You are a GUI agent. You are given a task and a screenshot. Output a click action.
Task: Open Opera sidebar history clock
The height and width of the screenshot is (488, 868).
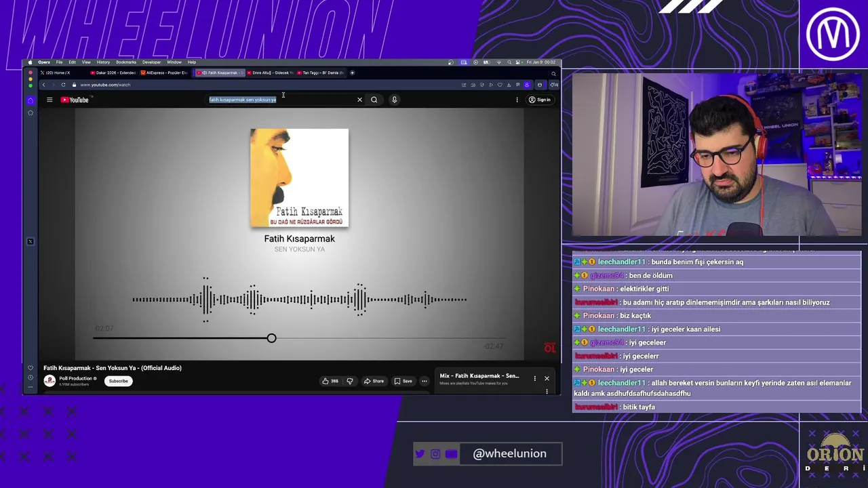coord(30,378)
